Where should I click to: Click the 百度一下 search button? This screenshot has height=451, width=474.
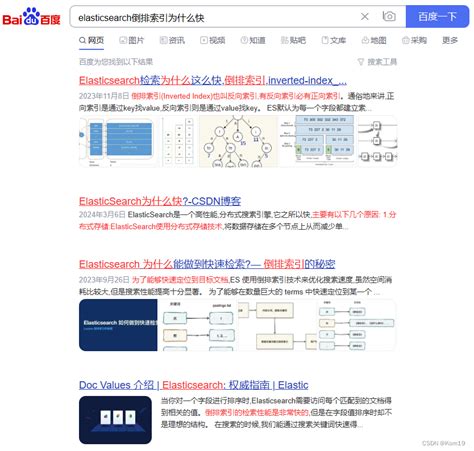437,16
